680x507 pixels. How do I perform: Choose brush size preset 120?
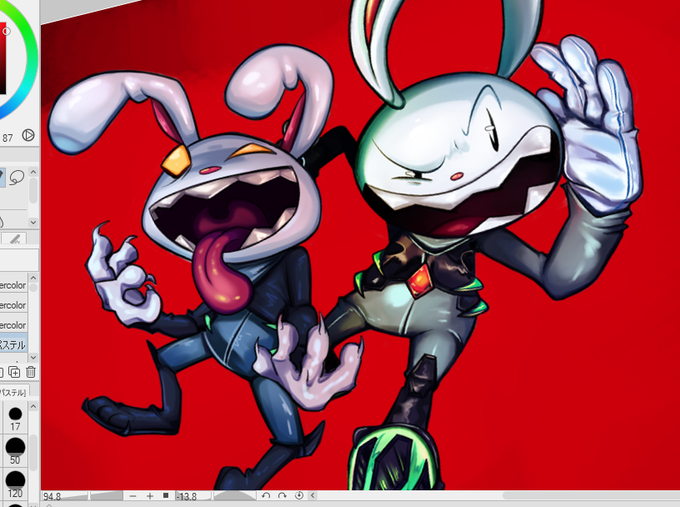[15, 484]
